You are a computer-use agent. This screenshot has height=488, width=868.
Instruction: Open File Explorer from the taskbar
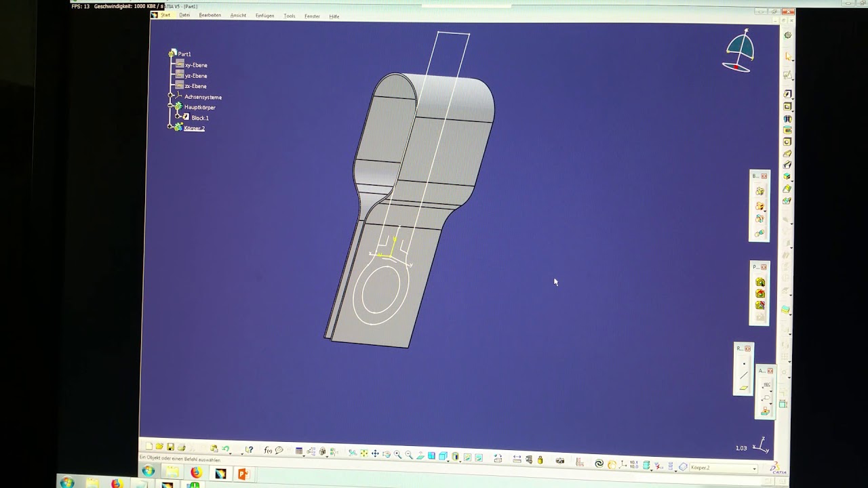coord(172,471)
